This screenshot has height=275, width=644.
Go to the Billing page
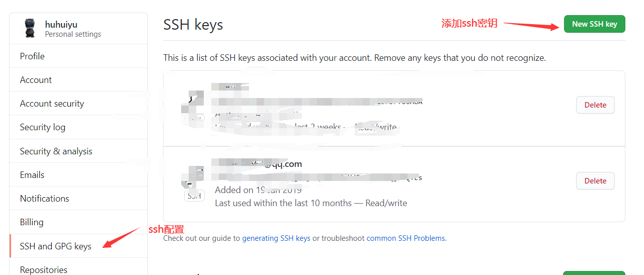32,222
